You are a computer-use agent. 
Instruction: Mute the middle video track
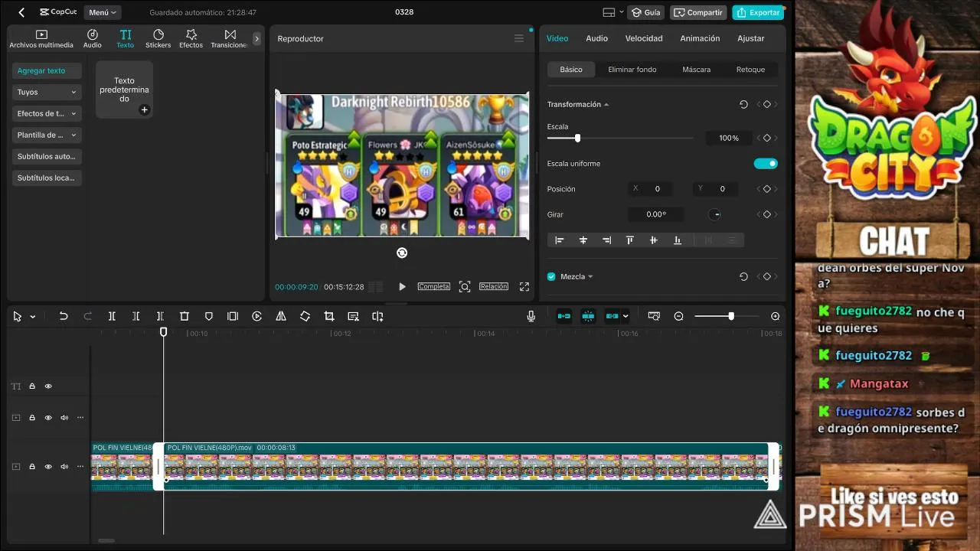pos(64,418)
